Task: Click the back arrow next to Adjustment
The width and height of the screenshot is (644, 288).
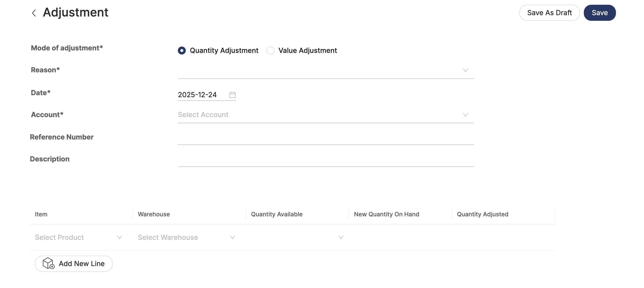Action: [34, 12]
